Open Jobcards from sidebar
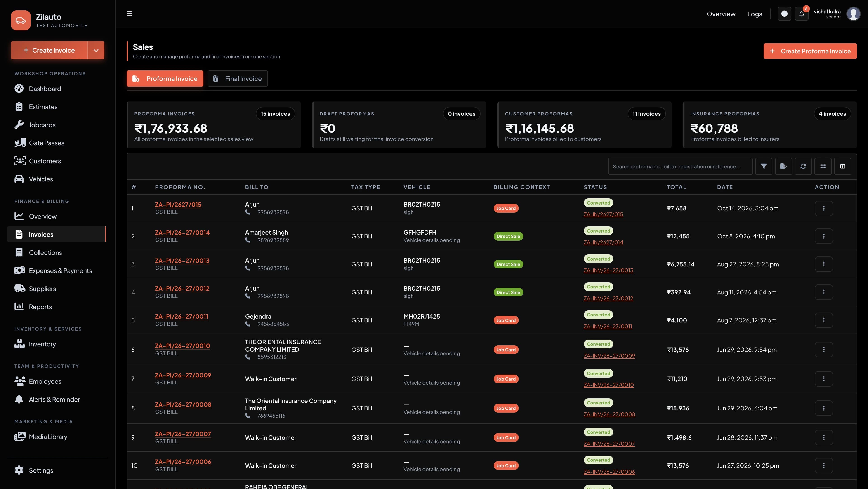The width and height of the screenshot is (868, 489). click(x=57, y=125)
